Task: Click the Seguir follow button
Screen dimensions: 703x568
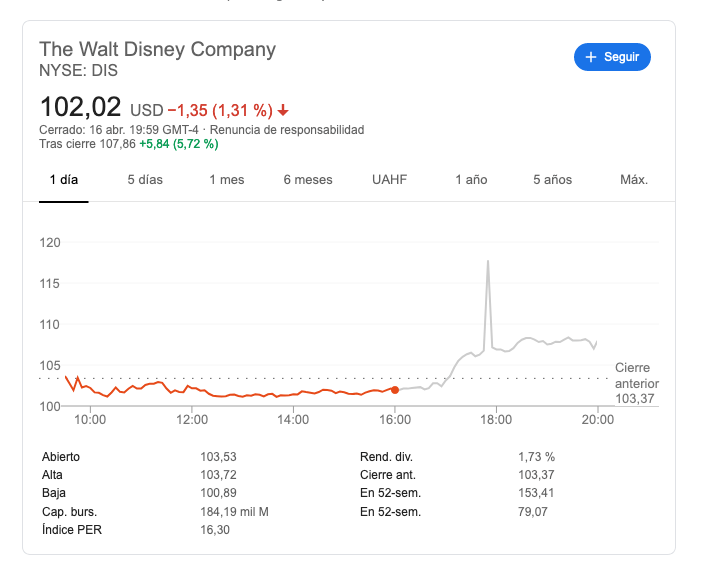Action: [x=612, y=57]
